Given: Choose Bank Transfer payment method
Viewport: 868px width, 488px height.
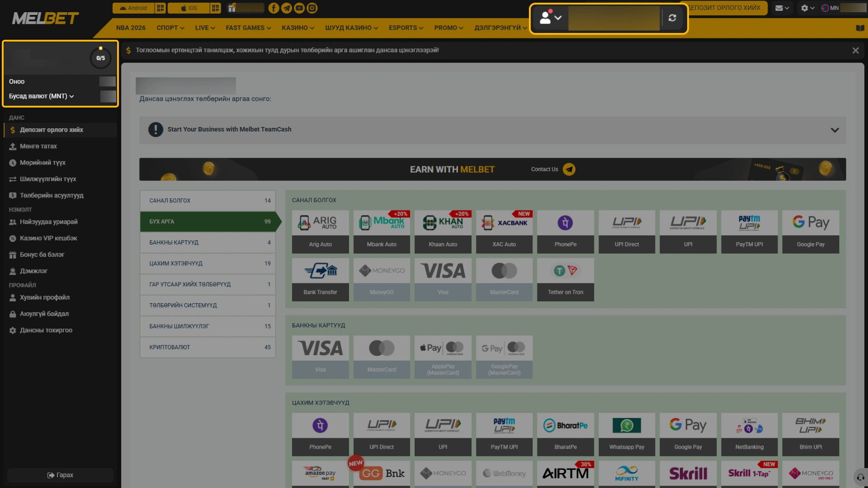Looking at the screenshot, I should pos(321,280).
